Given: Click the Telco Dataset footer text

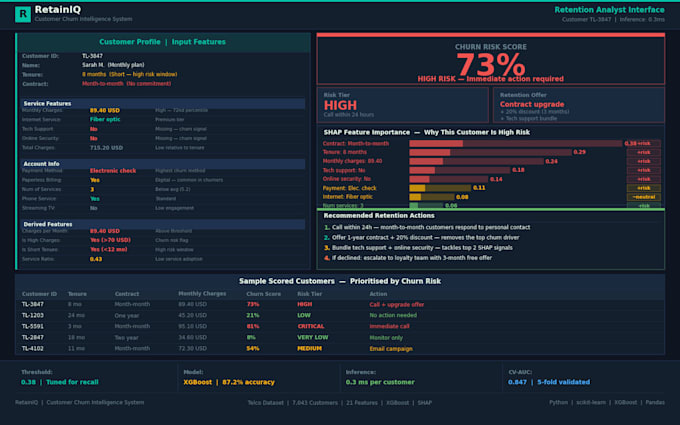Looking at the screenshot, I should 265,403.
